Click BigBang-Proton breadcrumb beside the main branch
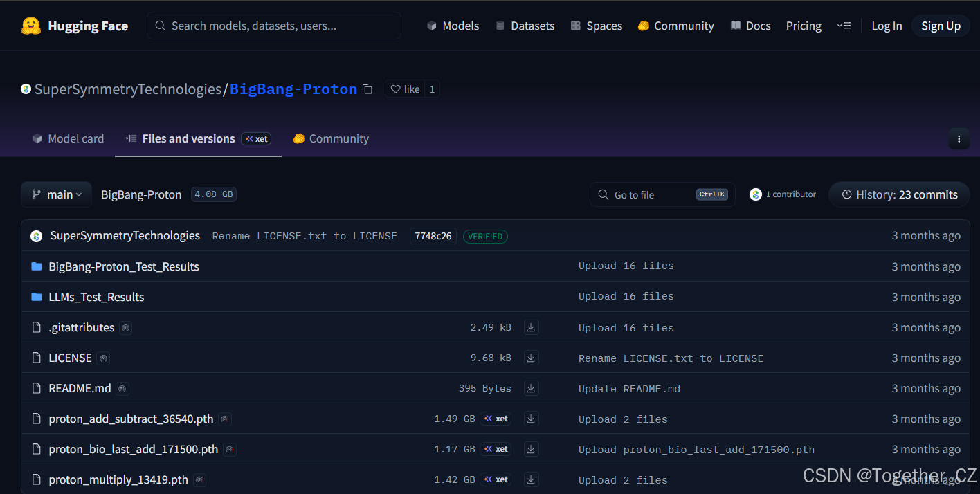The width and height of the screenshot is (980, 494). point(141,194)
